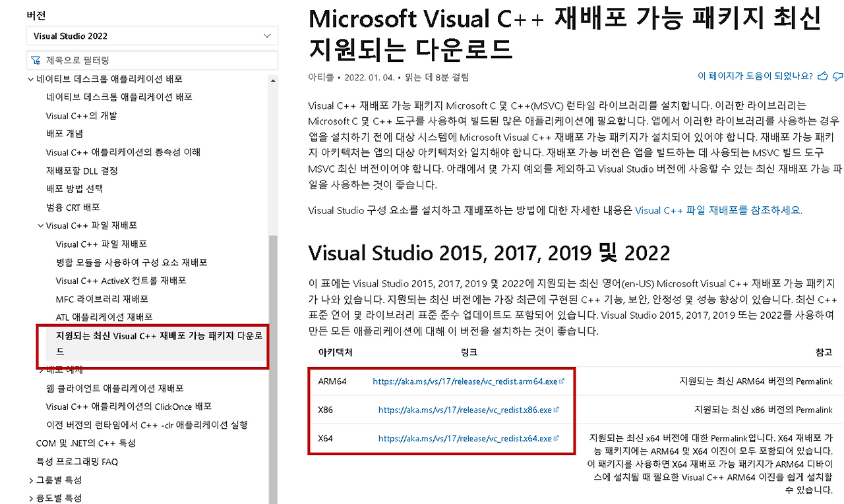Select MFC 라이브러리 재배포 in the sidebar

103,298
